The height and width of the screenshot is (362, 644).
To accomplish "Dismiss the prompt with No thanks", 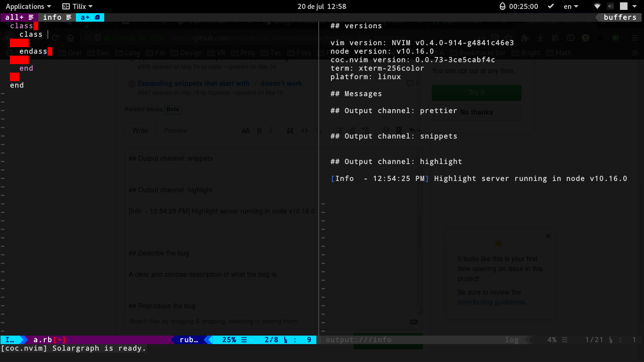I will (476, 112).
